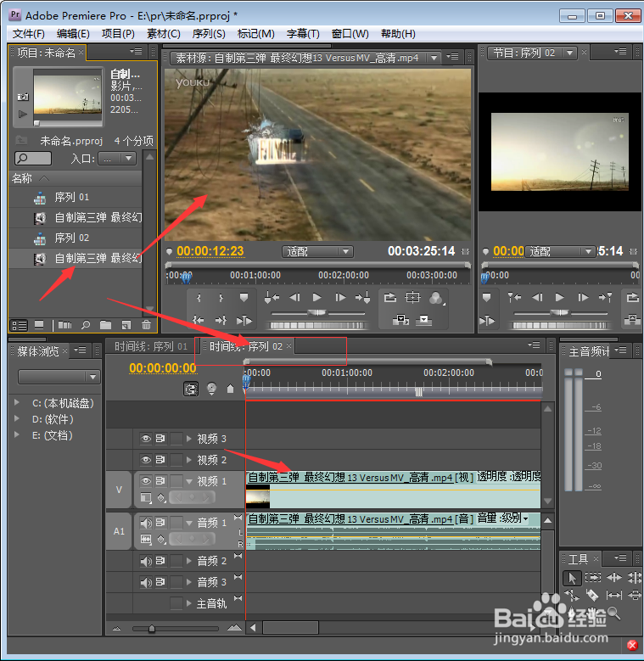Step back one frame in source monitor
Viewport: 644px width, 661px height.
pos(295,298)
